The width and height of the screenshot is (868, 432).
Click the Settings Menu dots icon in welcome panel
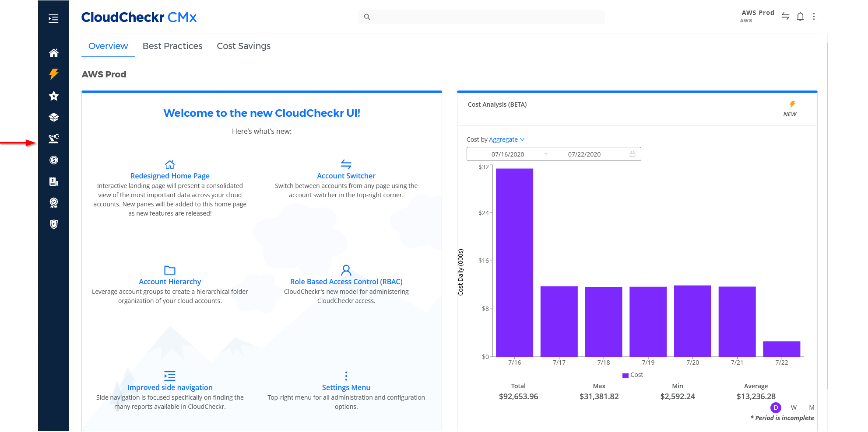tap(346, 376)
